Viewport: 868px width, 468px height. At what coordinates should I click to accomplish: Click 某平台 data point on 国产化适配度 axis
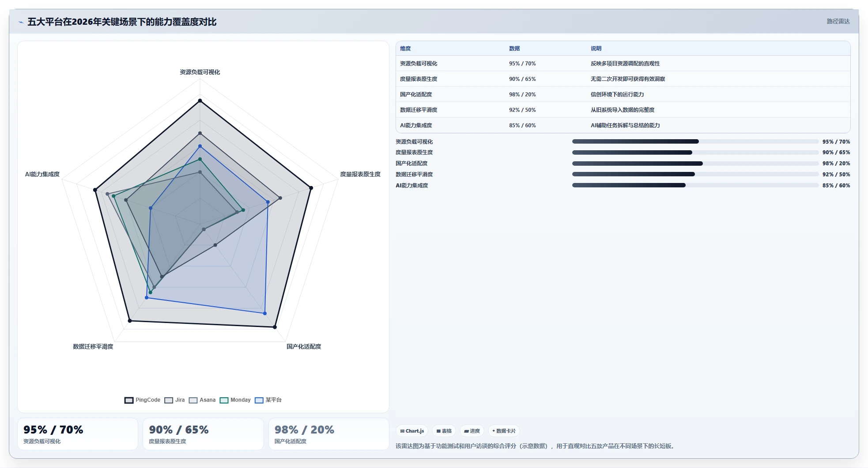(265, 313)
